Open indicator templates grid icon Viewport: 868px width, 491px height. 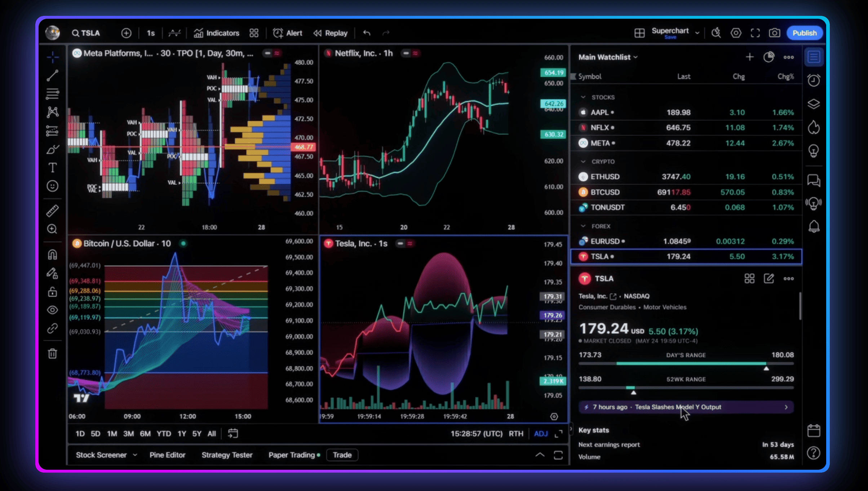click(254, 33)
